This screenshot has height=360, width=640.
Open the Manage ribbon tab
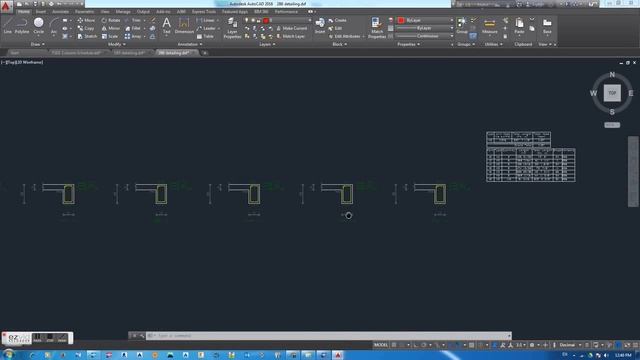pyautogui.click(x=123, y=11)
